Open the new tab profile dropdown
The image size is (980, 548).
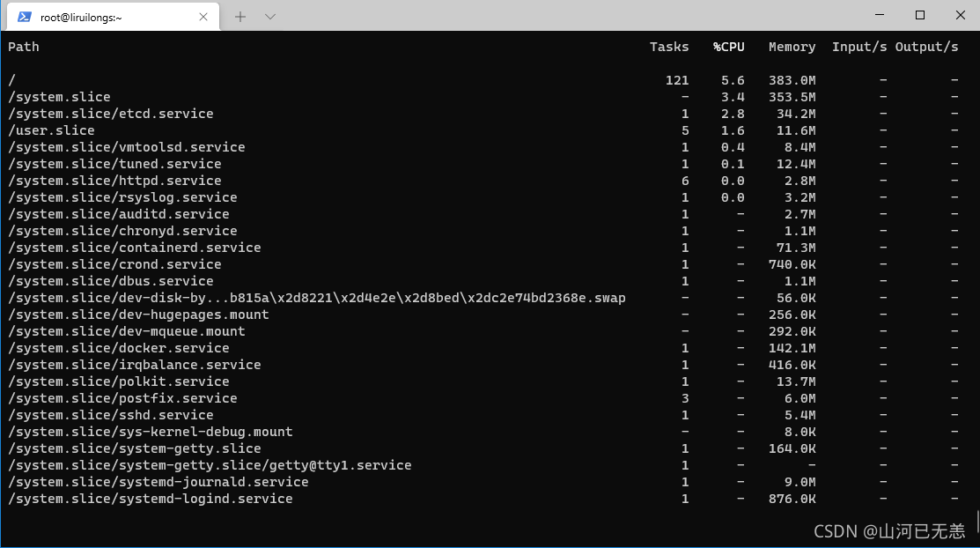(270, 17)
